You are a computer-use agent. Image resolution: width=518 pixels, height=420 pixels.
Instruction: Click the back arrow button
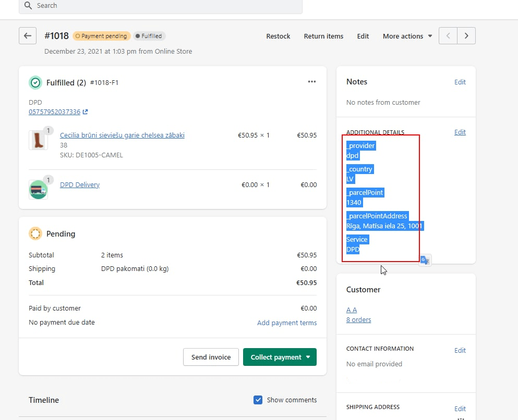[x=28, y=36]
